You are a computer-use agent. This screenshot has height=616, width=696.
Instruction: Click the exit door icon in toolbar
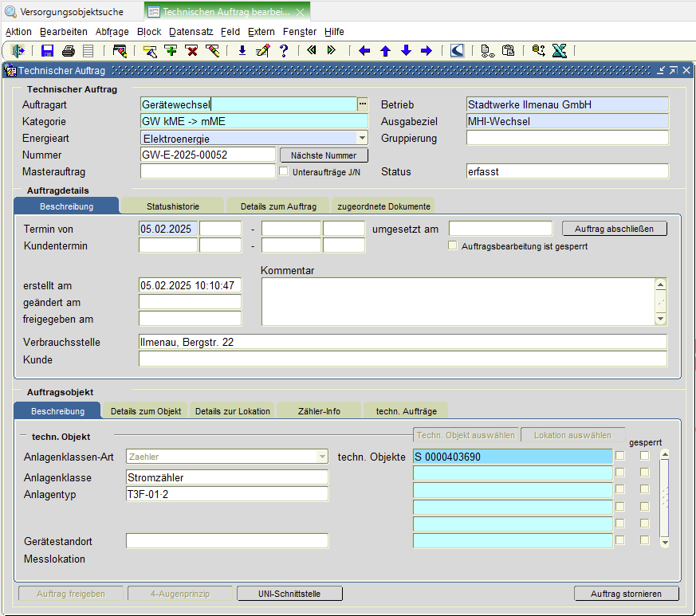pyautogui.click(x=18, y=51)
